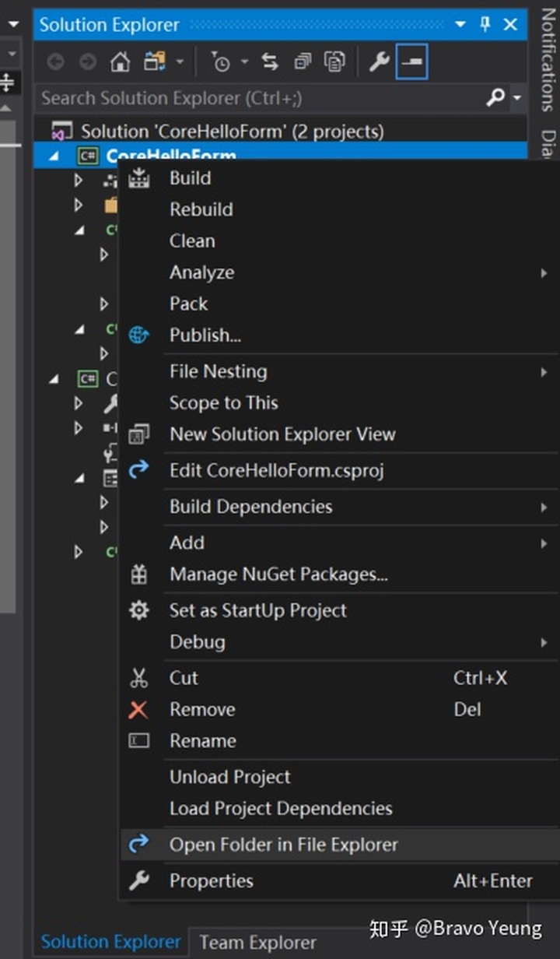Screen dimensions: 560x959
Task: Click Load Project Dependencies
Action: coord(338,808)
